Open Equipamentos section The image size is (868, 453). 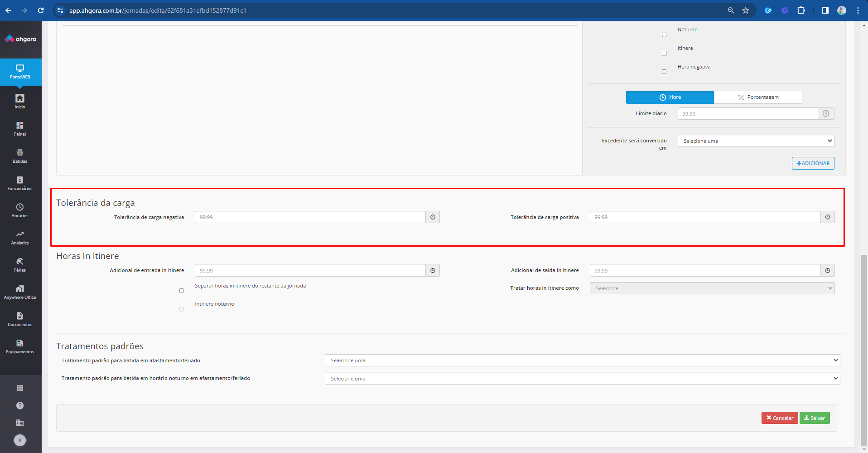20,346
